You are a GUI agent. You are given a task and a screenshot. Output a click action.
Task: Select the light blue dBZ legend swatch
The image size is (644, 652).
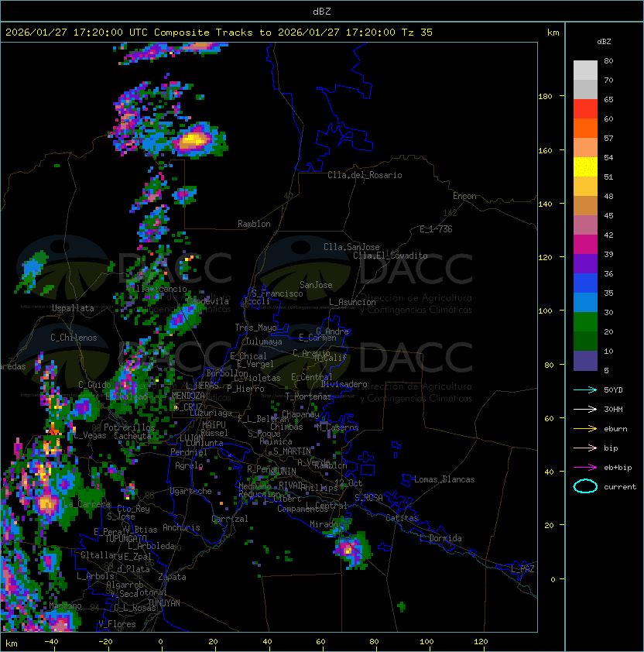(585, 302)
